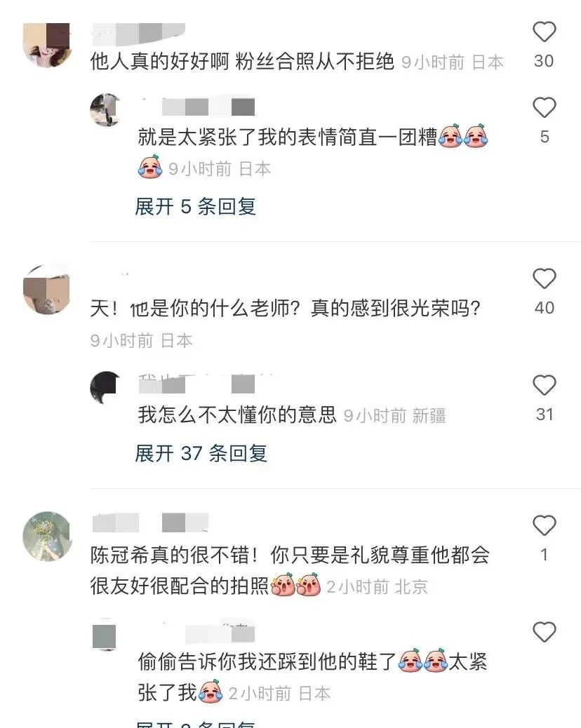The height and width of the screenshot is (728, 581).
Task: Heart the 陈冠希真的很不错 comment
Action: click(x=544, y=525)
